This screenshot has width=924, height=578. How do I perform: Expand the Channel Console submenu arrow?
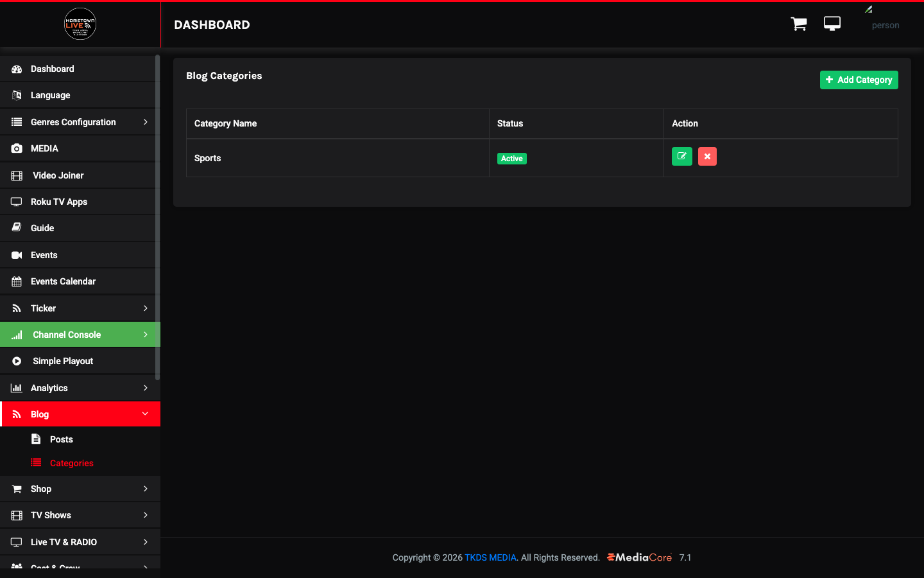click(146, 335)
